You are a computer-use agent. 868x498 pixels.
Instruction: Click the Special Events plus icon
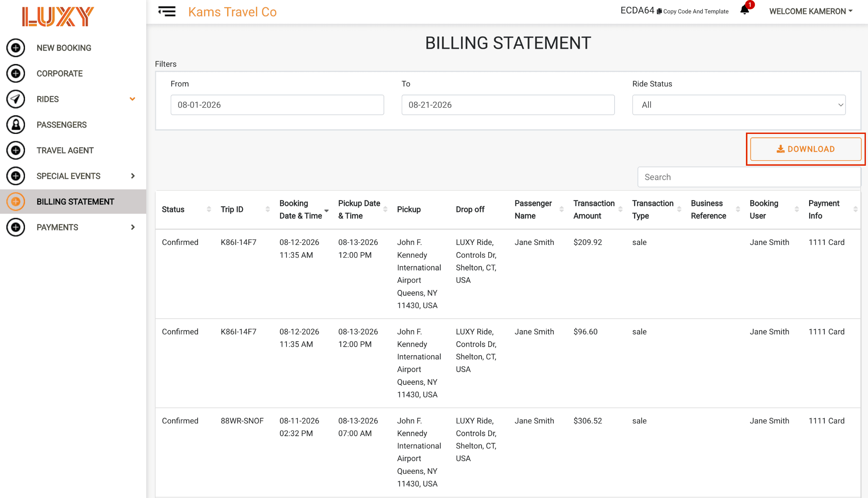coord(16,176)
